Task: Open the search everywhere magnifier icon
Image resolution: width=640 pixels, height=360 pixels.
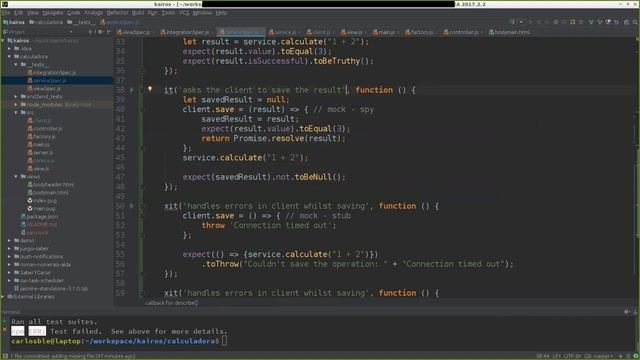Action: tap(635, 22)
